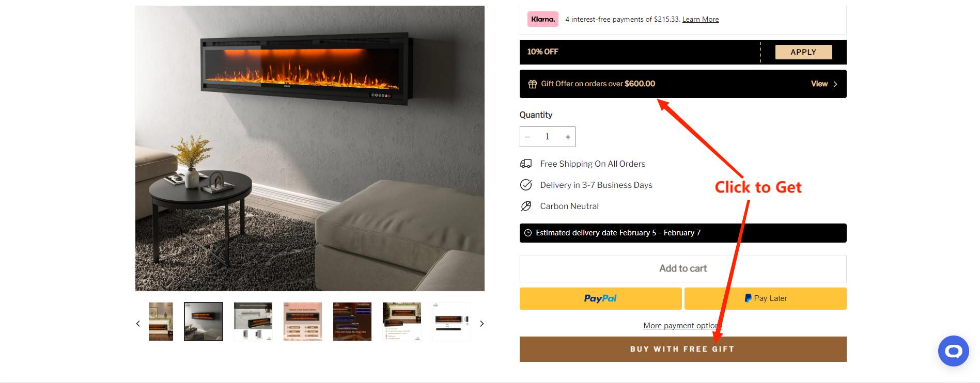The image size is (980, 383).
Task: Open the blue live chat bubble
Action: (x=953, y=351)
